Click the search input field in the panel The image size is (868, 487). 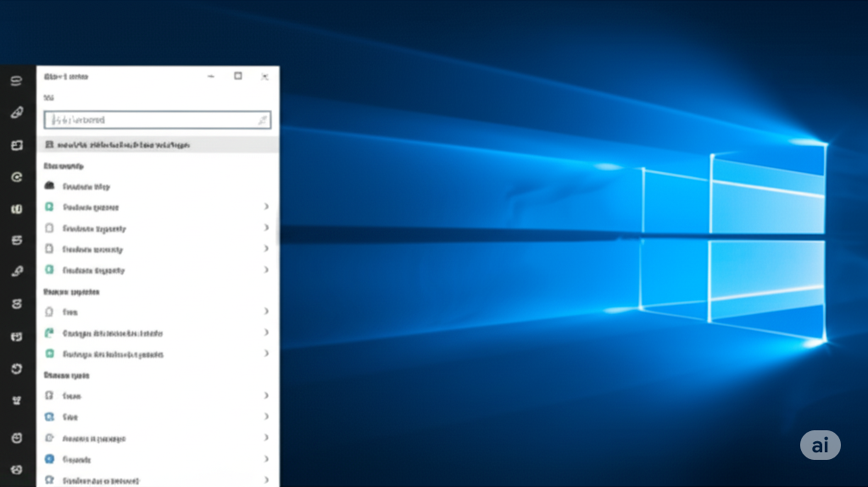tap(157, 119)
